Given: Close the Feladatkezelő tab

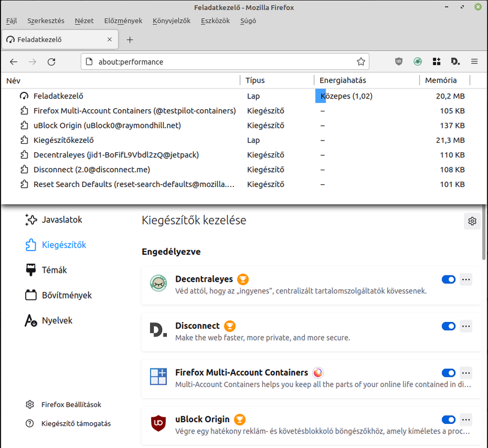Looking at the screenshot, I should pyautogui.click(x=110, y=40).
